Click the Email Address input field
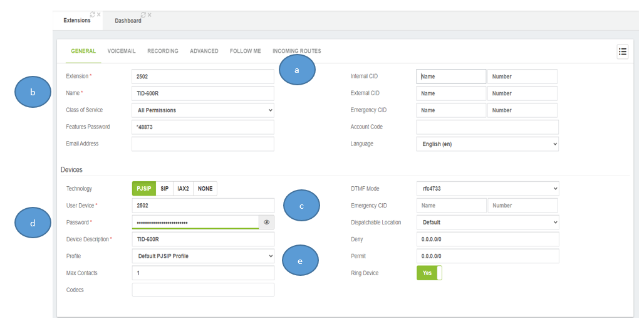Viewport: 644px width, 326px height. pyautogui.click(x=203, y=144)
